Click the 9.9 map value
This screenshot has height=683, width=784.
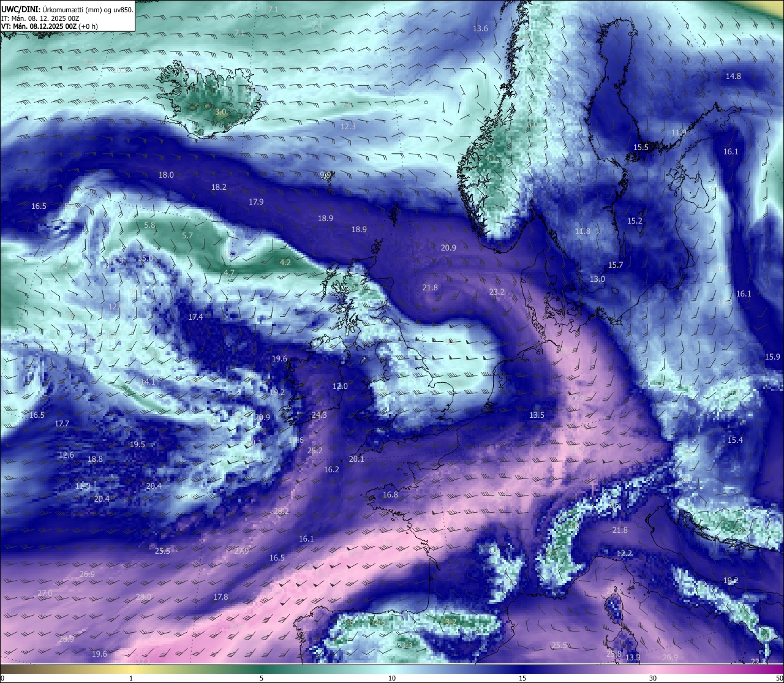point(326,175)
